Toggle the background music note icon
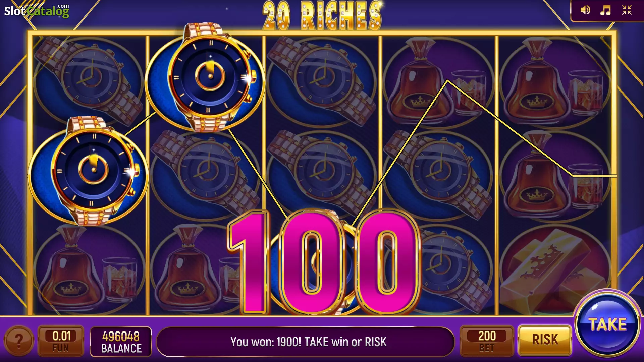This screenshot has width=644, height=362. tap(605, 10)
